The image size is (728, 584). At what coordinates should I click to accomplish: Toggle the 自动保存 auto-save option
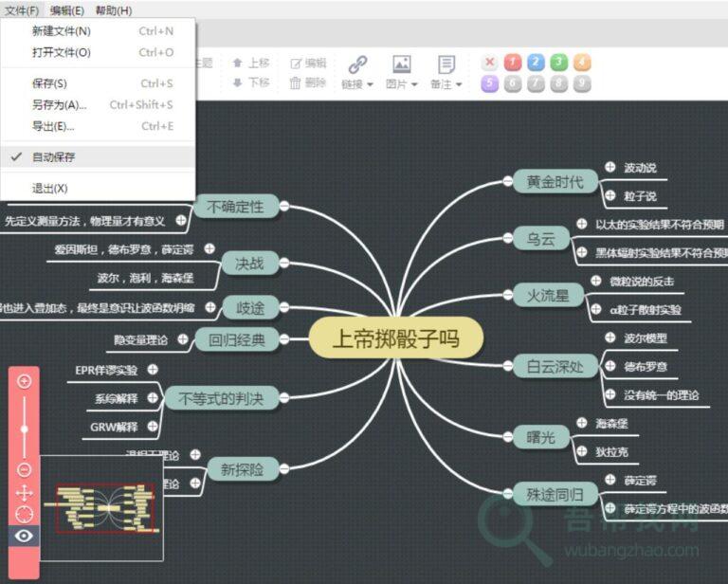click(x=54, y=156)
